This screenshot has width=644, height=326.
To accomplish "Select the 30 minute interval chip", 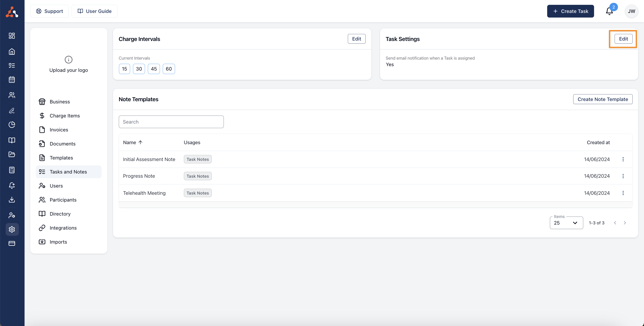I will [x=139, y=69].
